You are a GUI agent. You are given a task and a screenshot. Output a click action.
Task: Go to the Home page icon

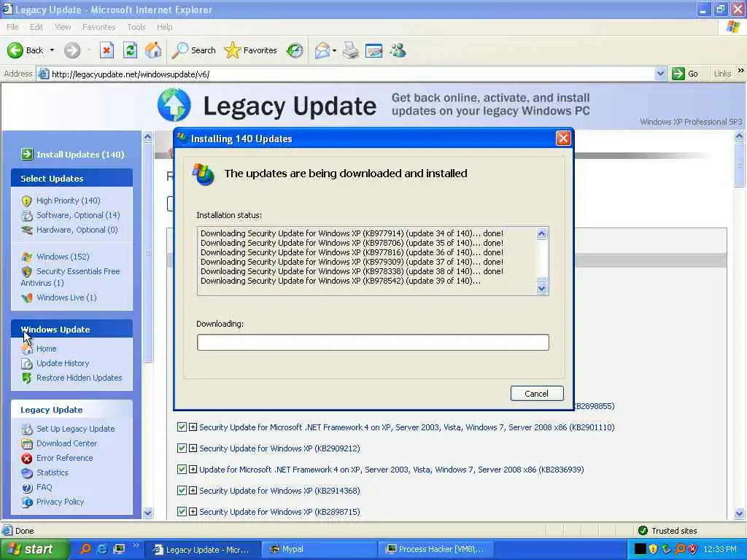[x=153, y=50]
